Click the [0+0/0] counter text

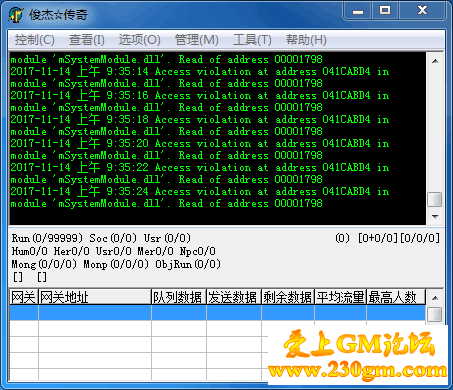click(378, 238)
